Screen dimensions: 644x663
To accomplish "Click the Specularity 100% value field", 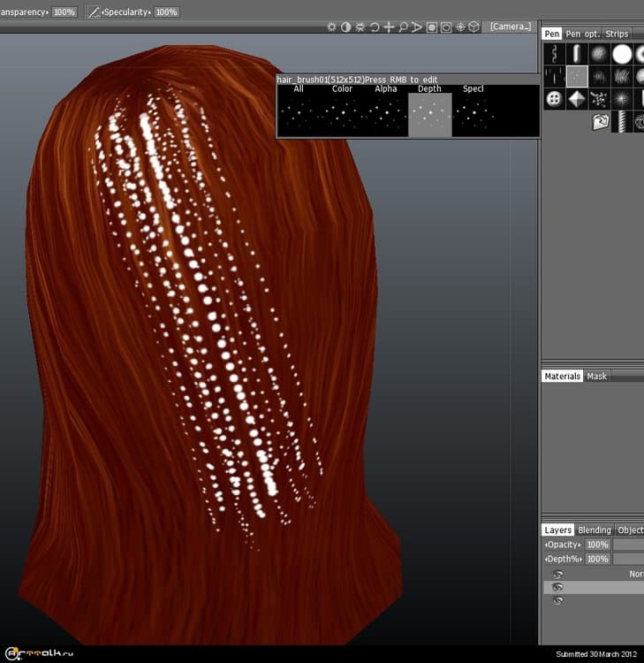I will [x=166, y=12].
